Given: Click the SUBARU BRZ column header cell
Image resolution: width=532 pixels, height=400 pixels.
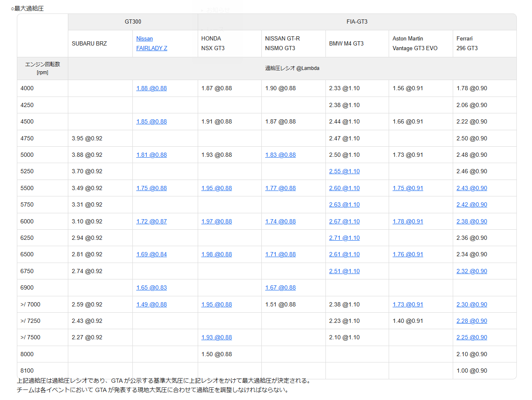Looking at the screenshot, I should (100, 43).
